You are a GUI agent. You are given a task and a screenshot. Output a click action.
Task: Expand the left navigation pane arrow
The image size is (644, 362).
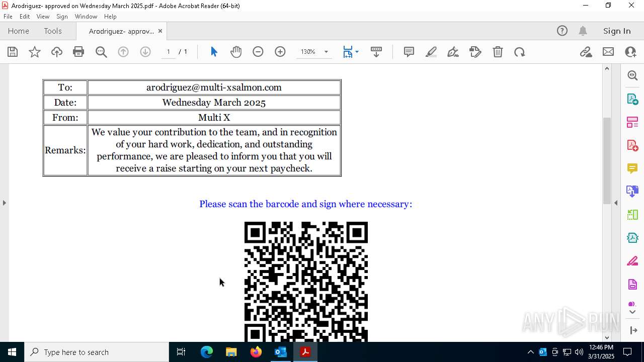[x=4, y=203]
